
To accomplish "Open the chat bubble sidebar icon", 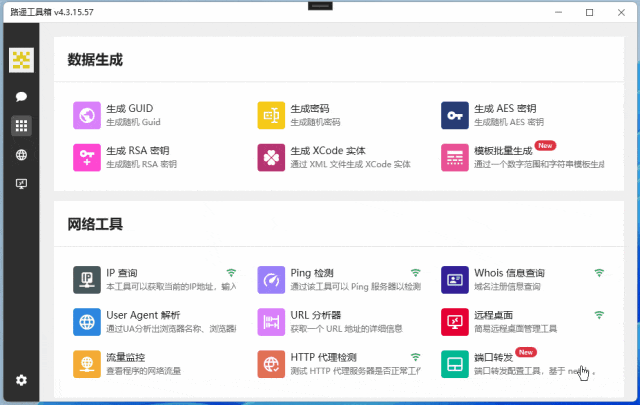I will point(21,97).
